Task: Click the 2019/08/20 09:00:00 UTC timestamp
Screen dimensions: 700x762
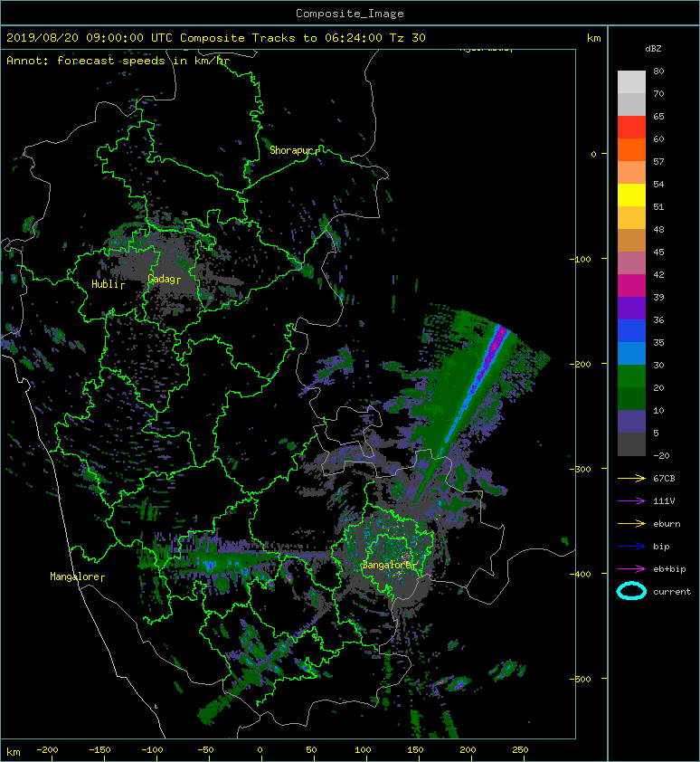Action: (90, 38)
